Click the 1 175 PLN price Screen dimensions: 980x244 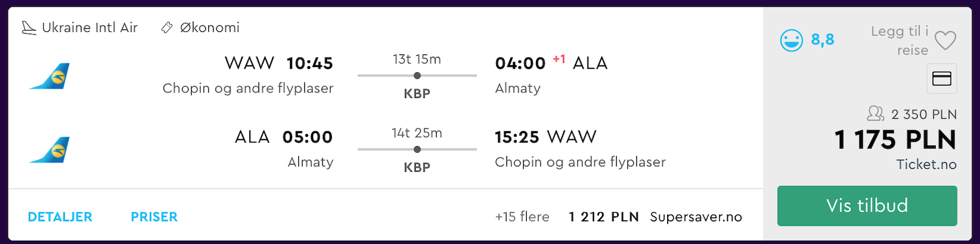pos(895,139)
